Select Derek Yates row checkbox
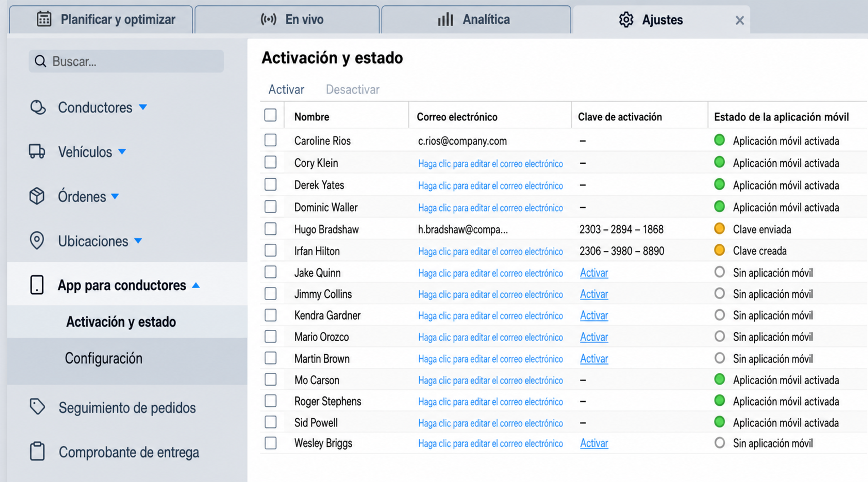The width and height of the screenshot is (868, 482). (270, 185)
